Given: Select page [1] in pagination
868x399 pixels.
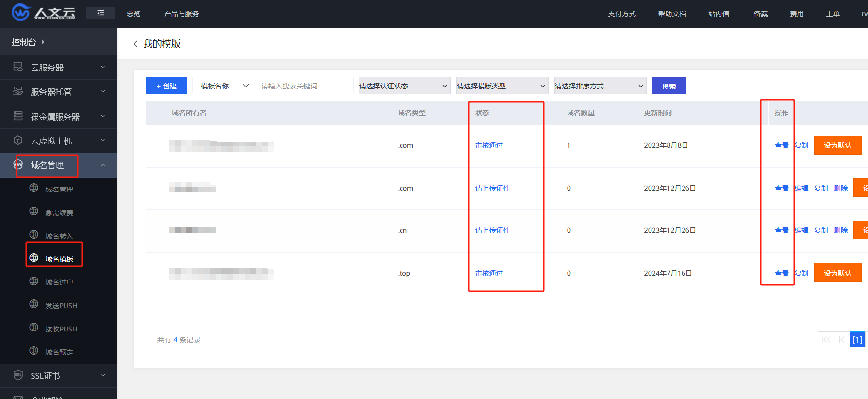Looking at the screenshot, I should pos(858,340).
